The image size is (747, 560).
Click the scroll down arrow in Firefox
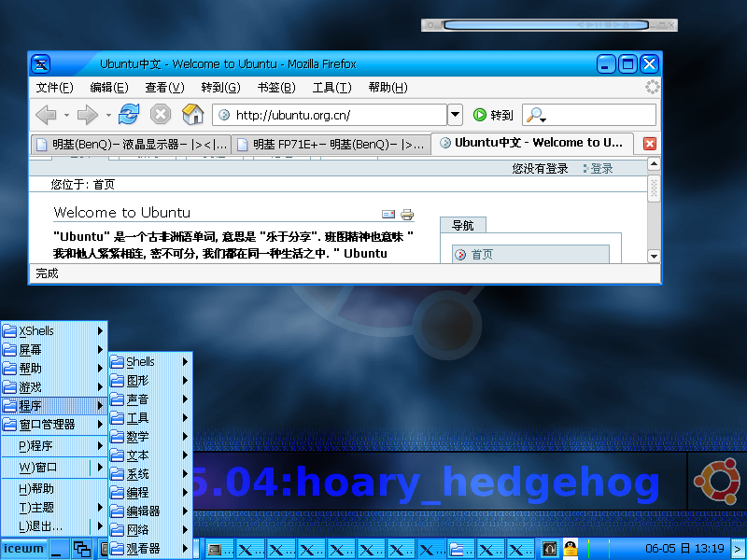(654, 256)
